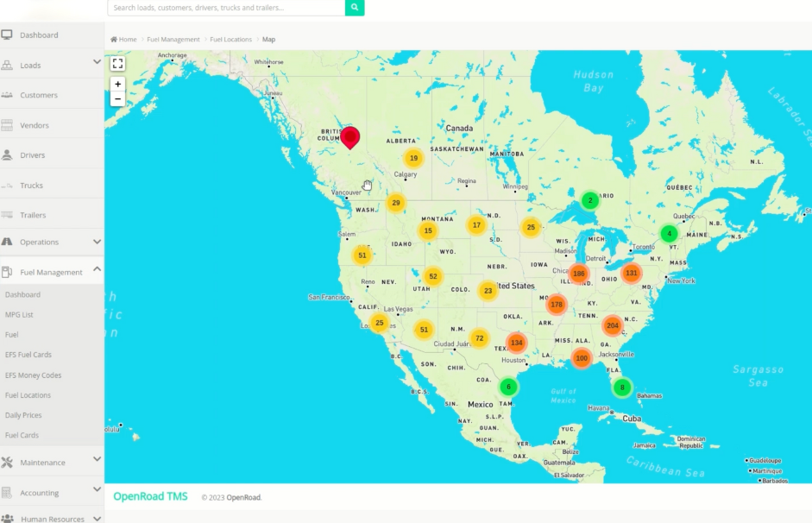Expand the Maintenance menu chevron

pos(97,459)
